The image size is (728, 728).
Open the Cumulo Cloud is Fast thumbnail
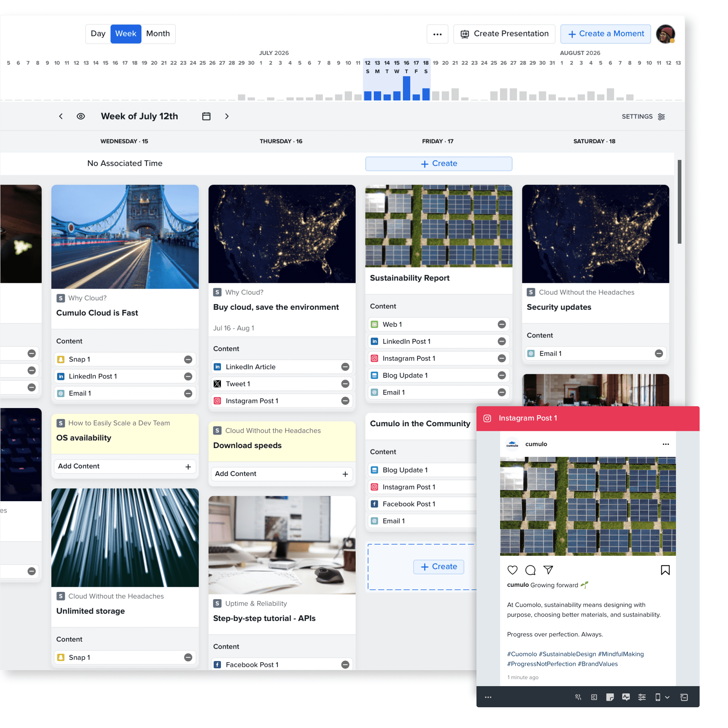pos(125,237)
